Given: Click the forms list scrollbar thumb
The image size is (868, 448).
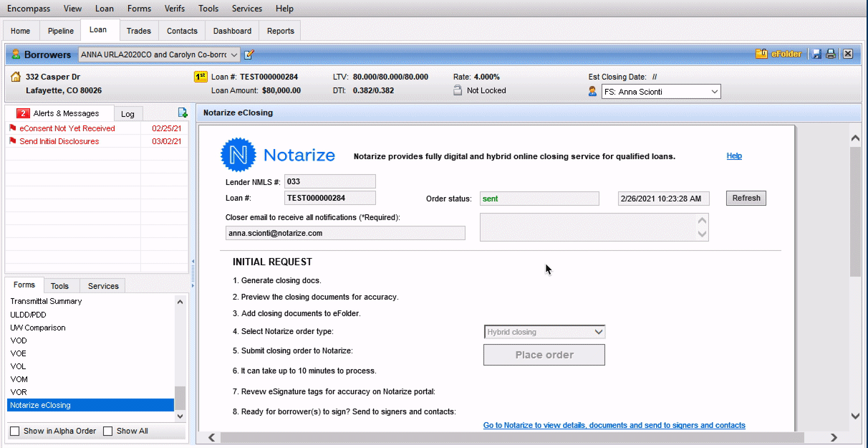Looking at the screenshot, I should [180, 397].
